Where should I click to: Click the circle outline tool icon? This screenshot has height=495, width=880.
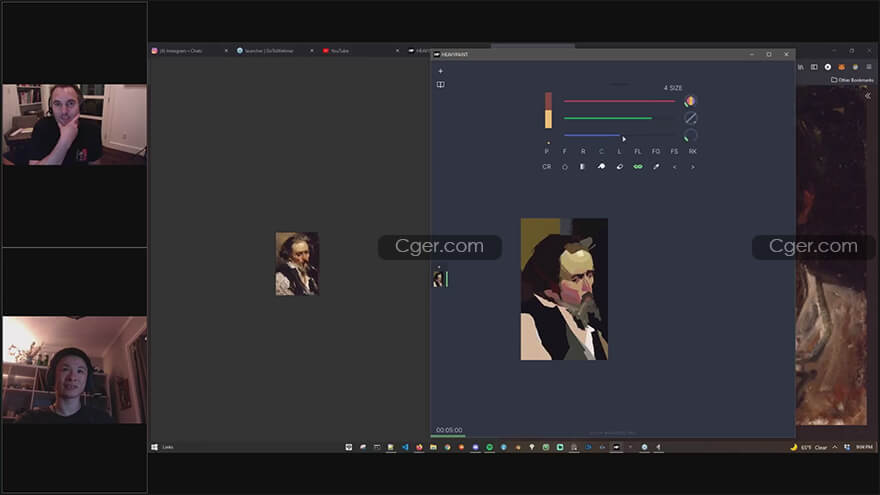coord(565,167)
